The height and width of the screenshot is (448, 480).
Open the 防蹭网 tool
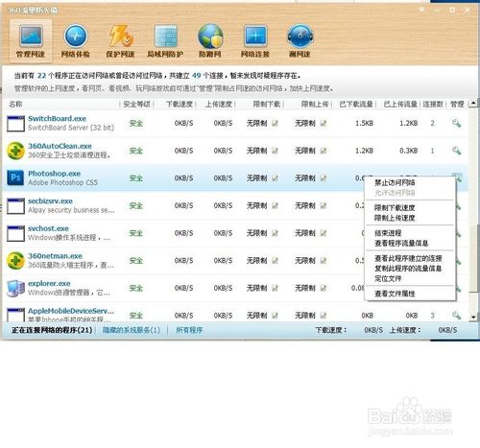coord(210,41)
